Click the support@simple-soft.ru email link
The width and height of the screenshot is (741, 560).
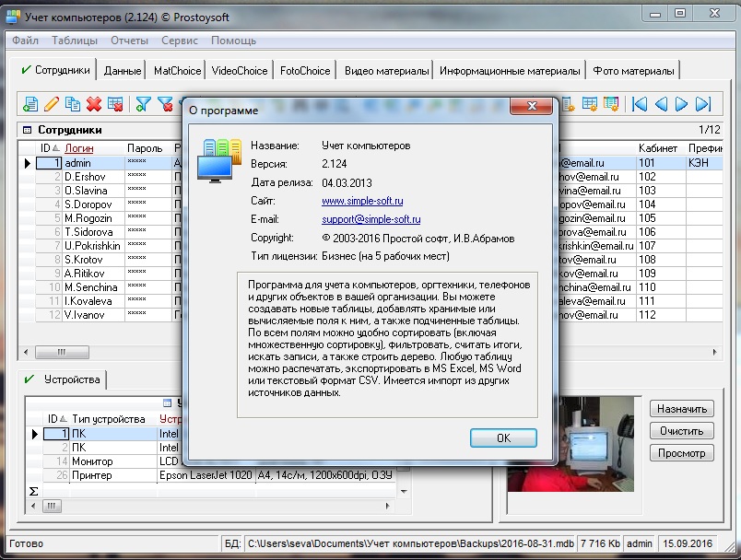(x=370, y=219)
